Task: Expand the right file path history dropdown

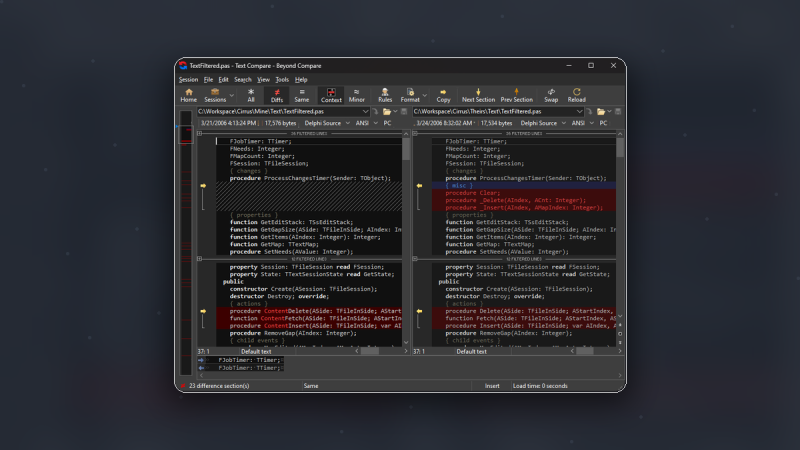Action: click(x=580, y=111)
